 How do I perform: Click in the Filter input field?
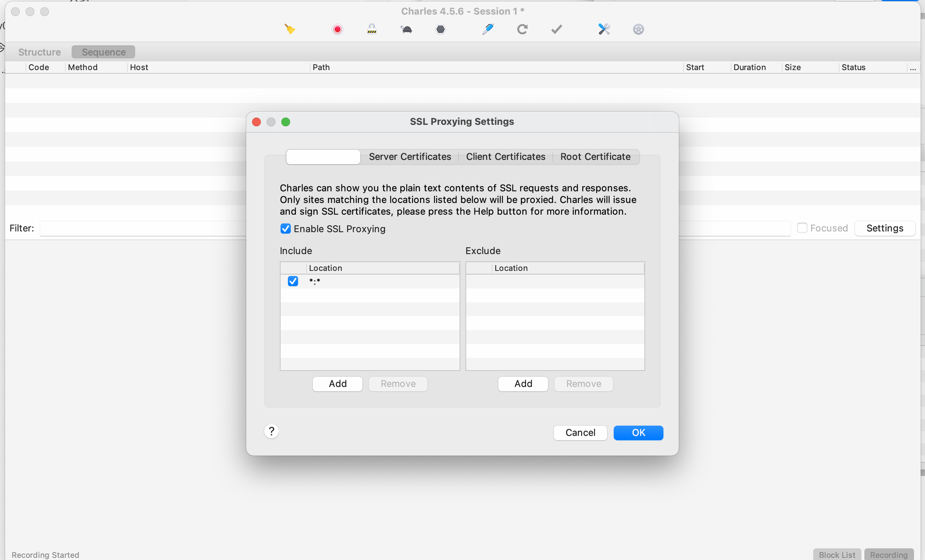click(x=415, y=228)
